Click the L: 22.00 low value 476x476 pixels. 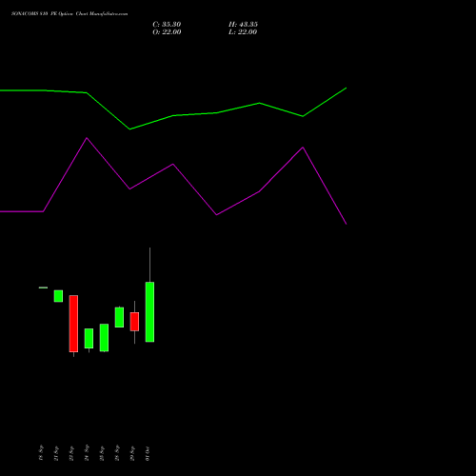point(243,31)
